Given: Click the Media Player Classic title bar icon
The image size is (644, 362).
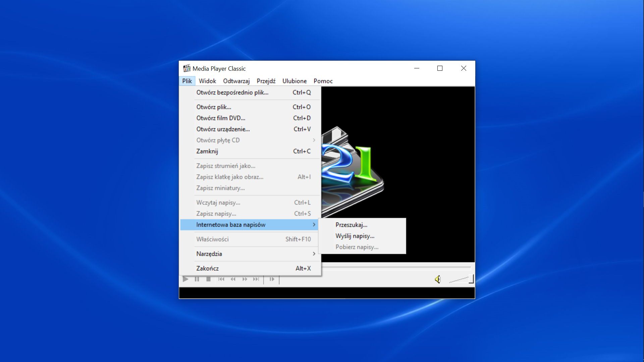Looking at the screenshot, I should 186,68.
